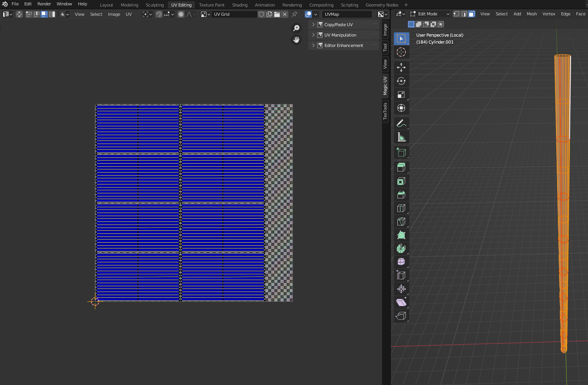The height and width of the screenshot is (385, 588).
Task: Activate the 3D Cursor tool
Action: [401, 52]
